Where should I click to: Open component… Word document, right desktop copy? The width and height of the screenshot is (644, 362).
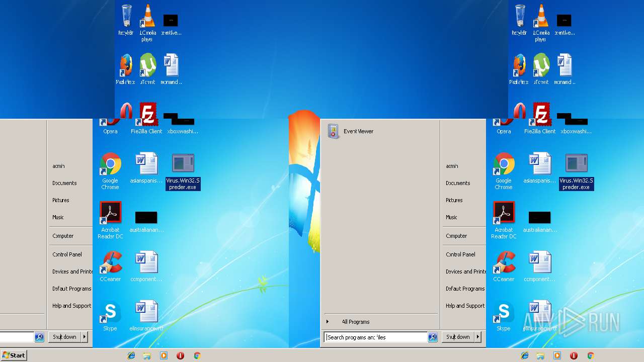pyautogui.click(x=540, y=266)
